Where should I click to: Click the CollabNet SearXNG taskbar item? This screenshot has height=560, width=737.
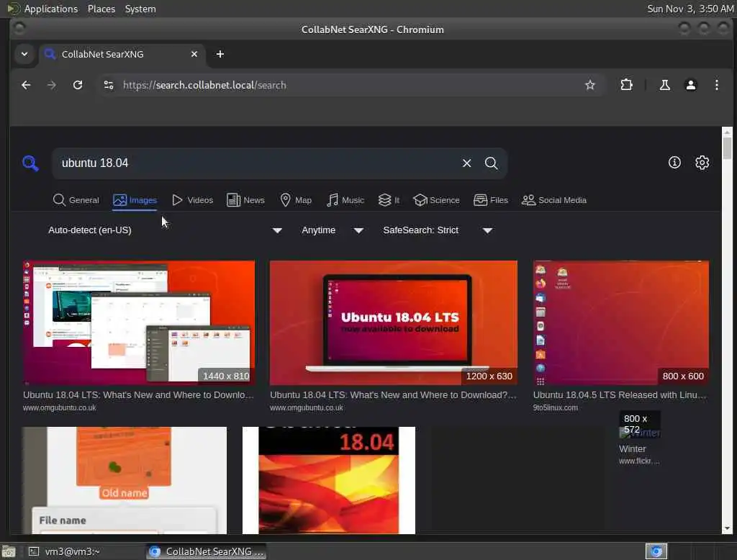tap(206, 551)
